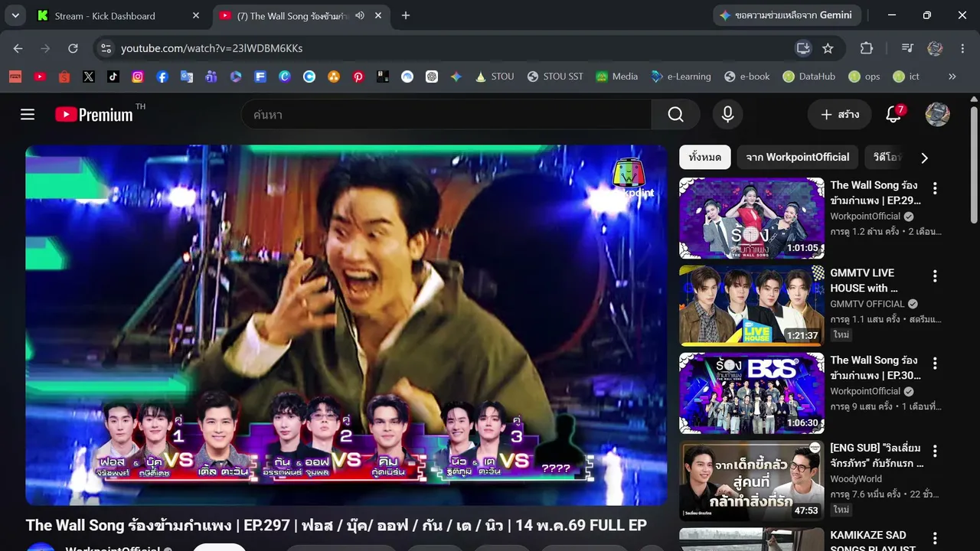This screenshot has height=551, width=980.
Task: Open the Extensions puzzle icon
Action: [867, 48]
